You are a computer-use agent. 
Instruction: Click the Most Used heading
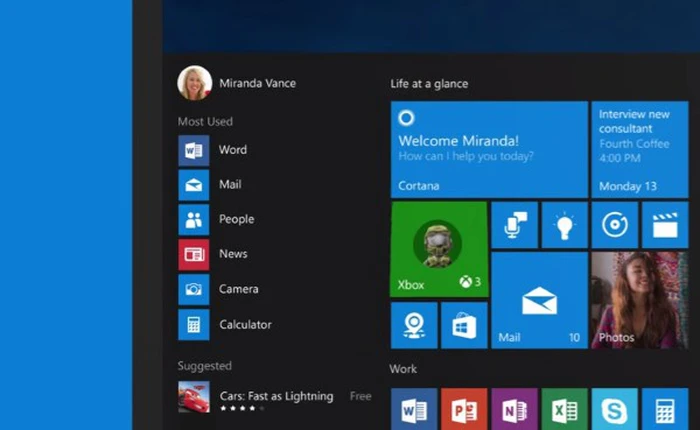pos(205,121)
